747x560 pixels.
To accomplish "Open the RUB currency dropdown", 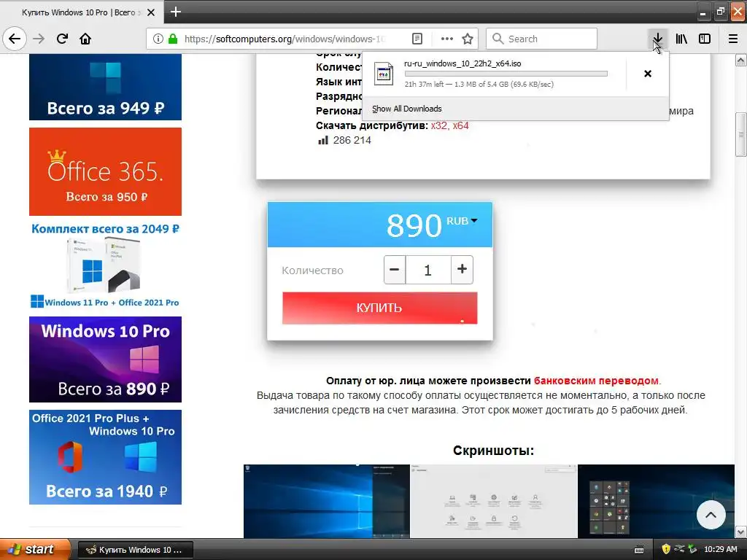I will coord(462,221).
